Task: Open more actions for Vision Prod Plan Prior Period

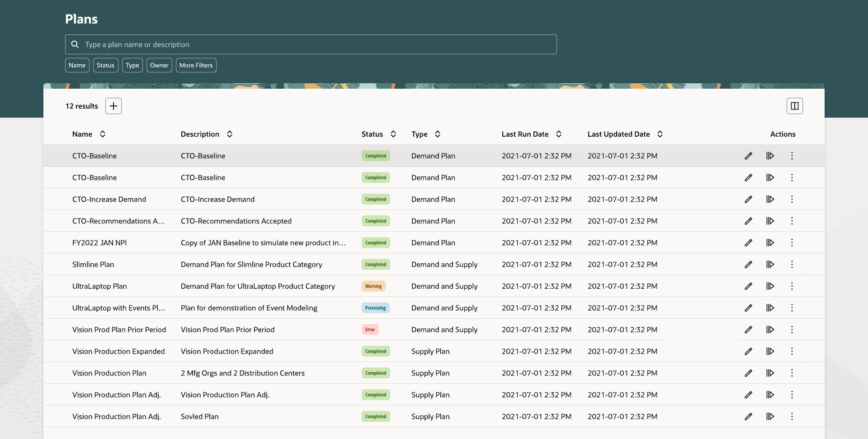Action: (792, 329)
